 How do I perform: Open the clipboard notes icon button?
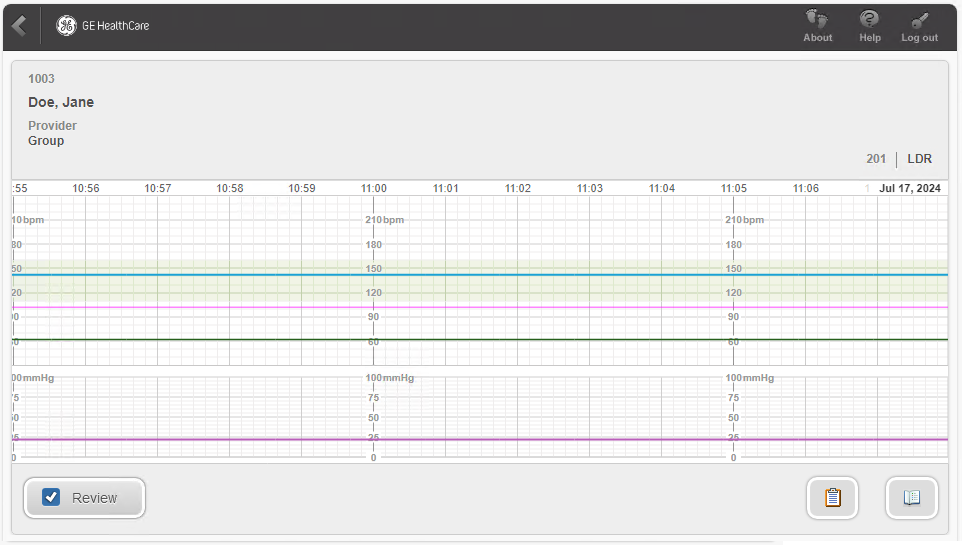[832, 498]
